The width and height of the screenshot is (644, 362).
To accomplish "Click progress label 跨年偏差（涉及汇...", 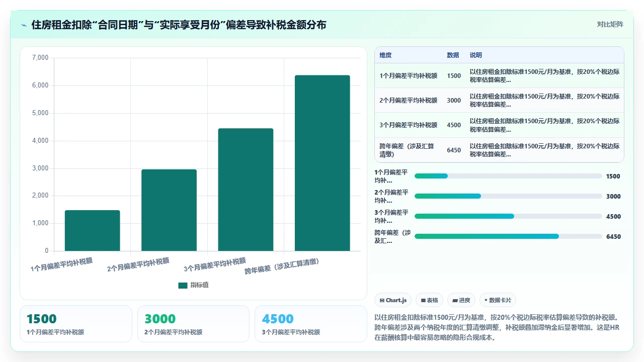I will coord(392,236).
